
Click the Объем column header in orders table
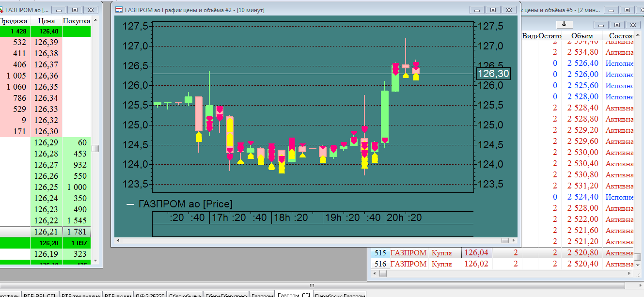click(x=582, y=36)
